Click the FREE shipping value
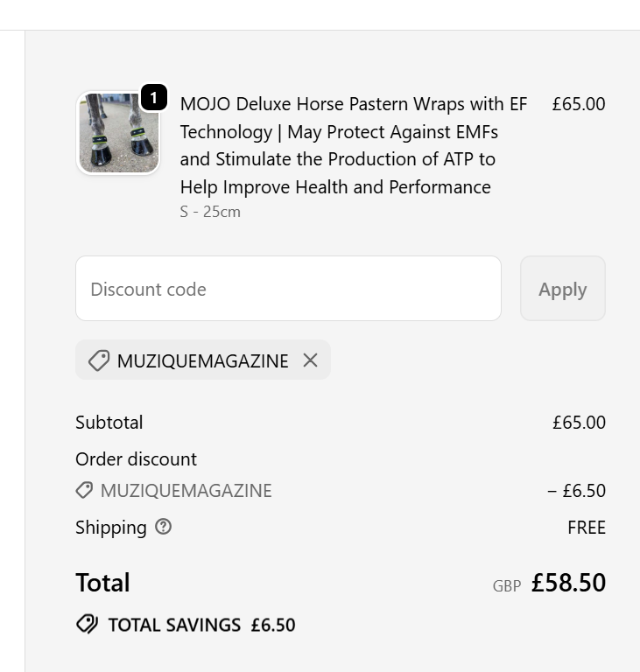The height and width of the screenshot is (672, 640). pos(586,528)
